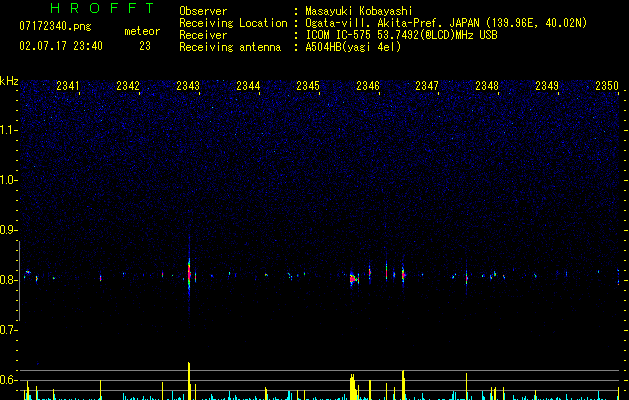Click the 2346 time marker
Screen dimensions: 629x400
point(368,86)
